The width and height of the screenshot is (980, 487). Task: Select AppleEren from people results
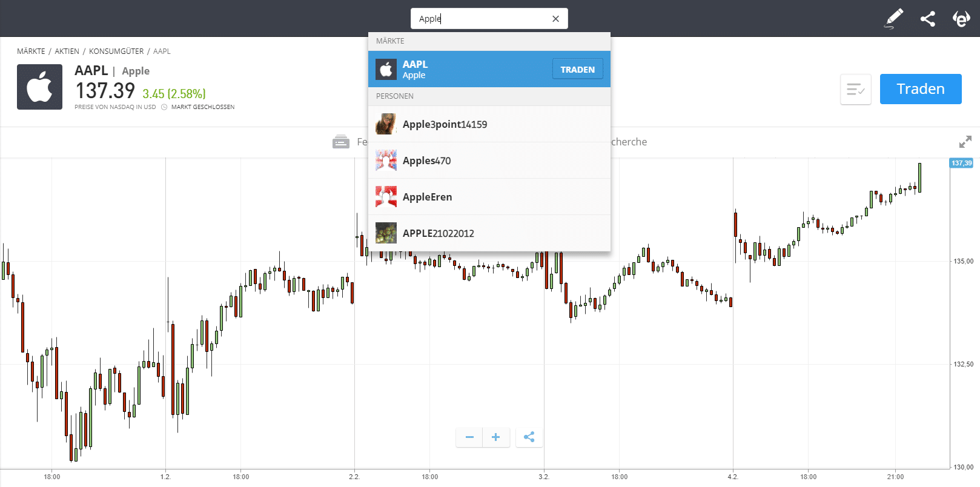point(489,197)
